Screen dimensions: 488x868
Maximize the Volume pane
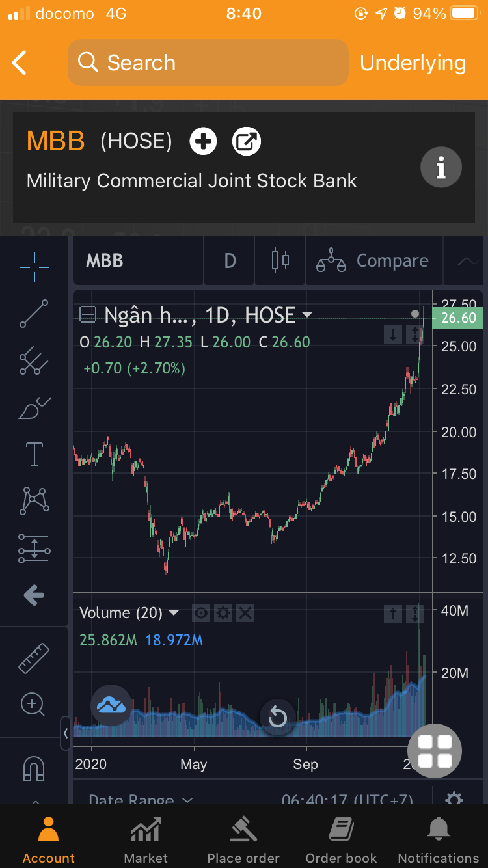click(x=415, y=613)
